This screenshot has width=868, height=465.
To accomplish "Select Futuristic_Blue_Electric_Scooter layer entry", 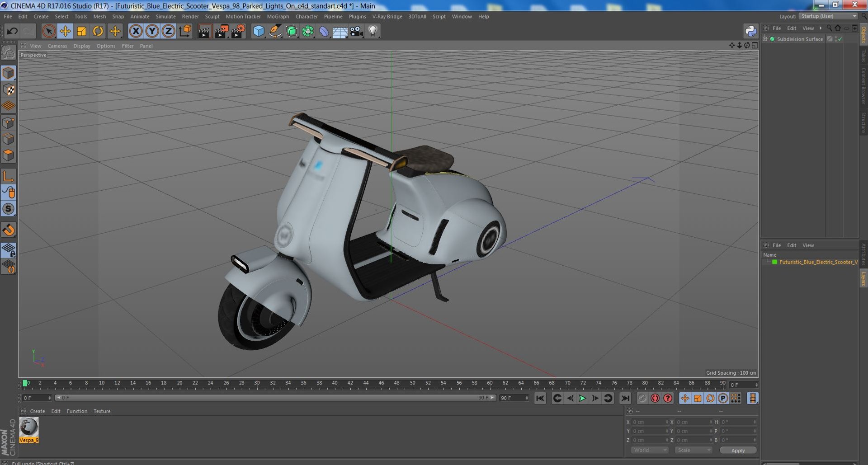I will point(817,262).
